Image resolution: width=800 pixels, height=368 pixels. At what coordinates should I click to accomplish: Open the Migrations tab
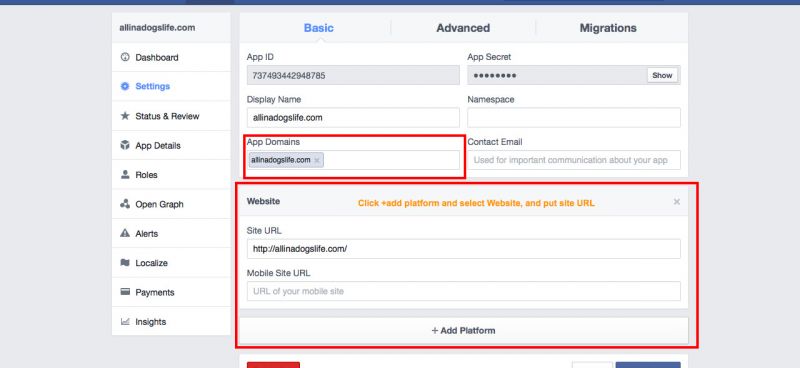coord(608,28)
